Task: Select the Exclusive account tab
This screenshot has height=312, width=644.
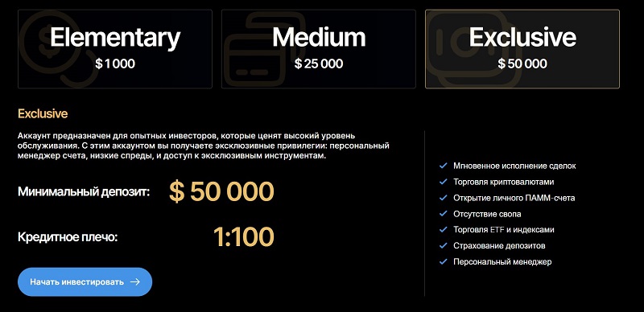Action: pyautogui.click(x=522, y=49)
